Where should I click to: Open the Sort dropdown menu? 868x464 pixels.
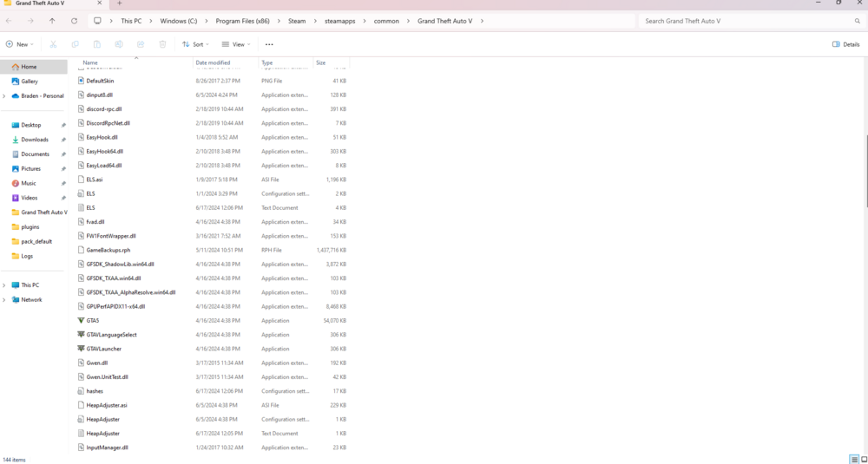pos(195,44)
